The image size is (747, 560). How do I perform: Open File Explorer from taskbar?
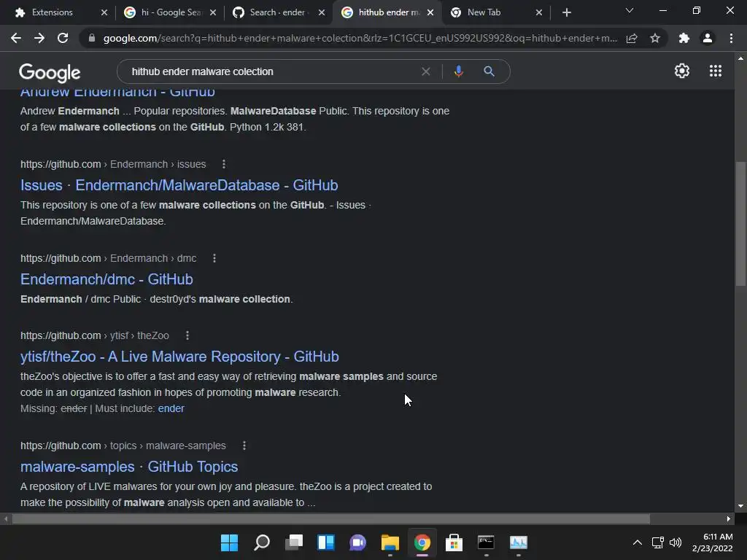point(390,542)
